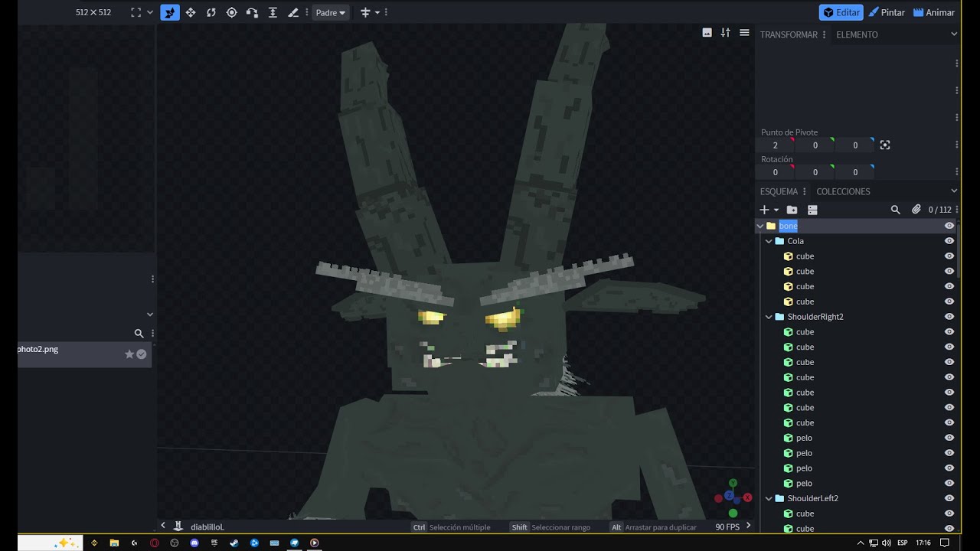Open the Padre transform space dropdown

click(331, 12)
